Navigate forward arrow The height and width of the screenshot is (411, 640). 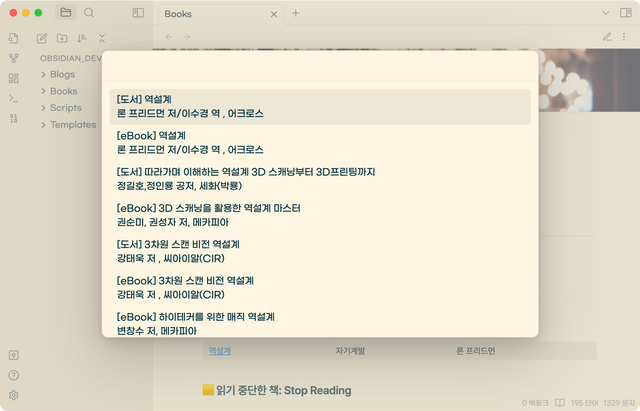click(187, 37)
